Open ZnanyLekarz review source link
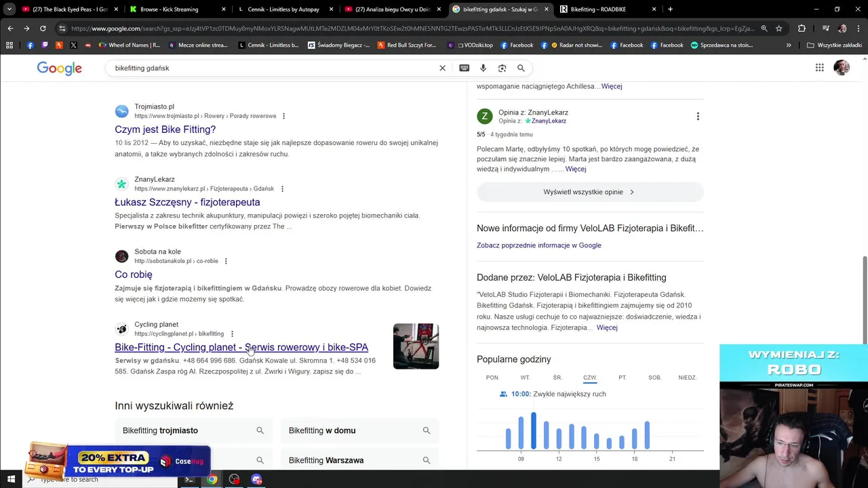The width and height of the screenshot is (868, 488). click(x=545, y=121)
